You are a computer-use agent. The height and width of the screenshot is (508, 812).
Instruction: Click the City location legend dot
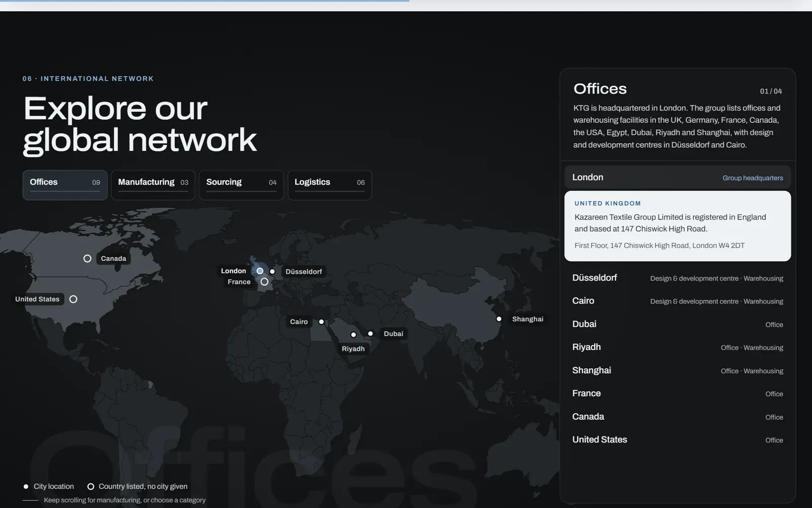(26, 487)
